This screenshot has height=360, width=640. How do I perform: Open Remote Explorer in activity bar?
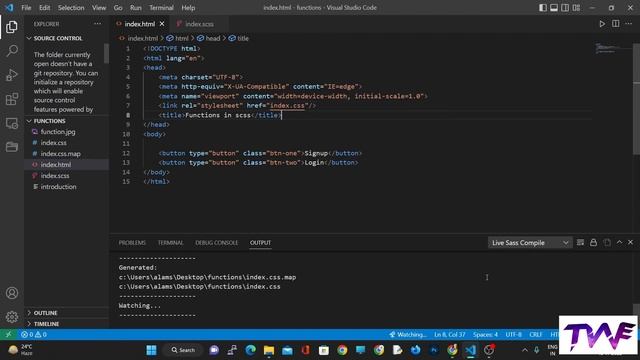(x=12, y=123)
